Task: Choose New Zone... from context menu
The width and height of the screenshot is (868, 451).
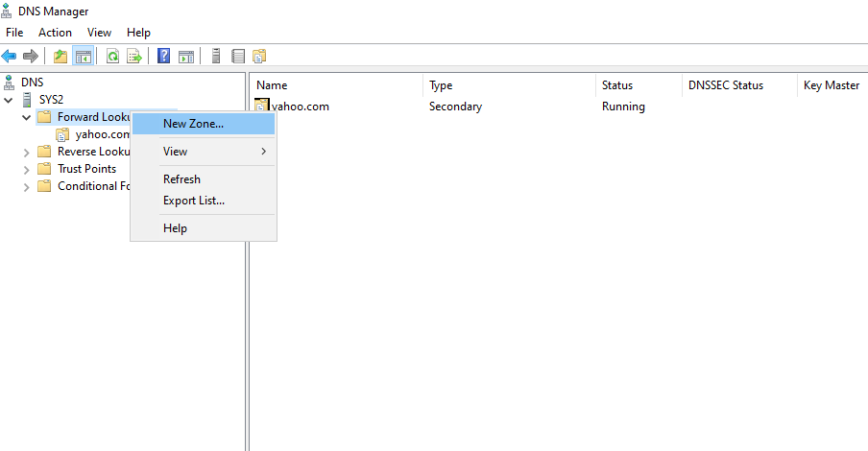Action: point(204,124)
